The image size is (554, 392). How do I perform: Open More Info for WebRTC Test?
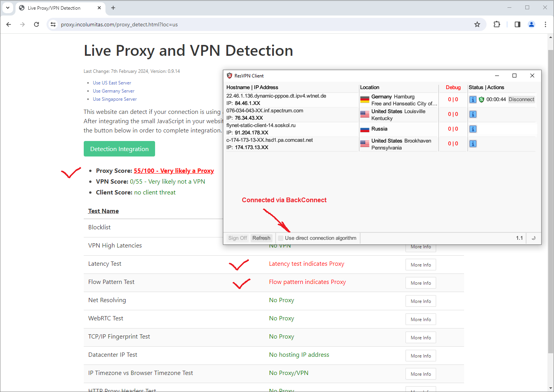pyautogui.click(x=421, y=320)
